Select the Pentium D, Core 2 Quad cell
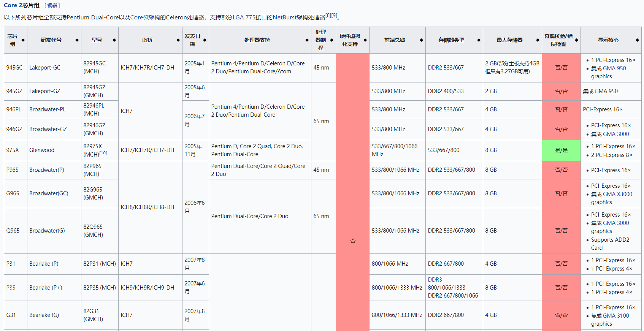The height and width of the screenshot is (331, 644). 260,150
